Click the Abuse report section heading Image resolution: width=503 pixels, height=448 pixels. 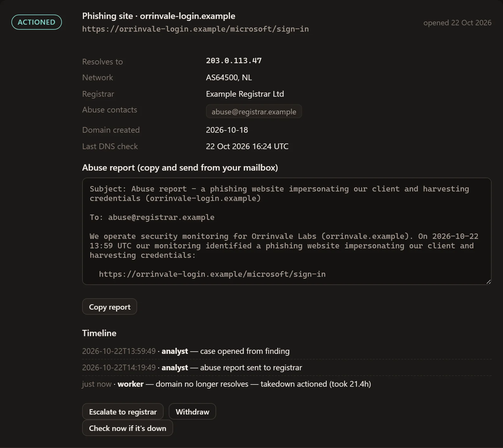pyautogui.click(x=180, y=167)
